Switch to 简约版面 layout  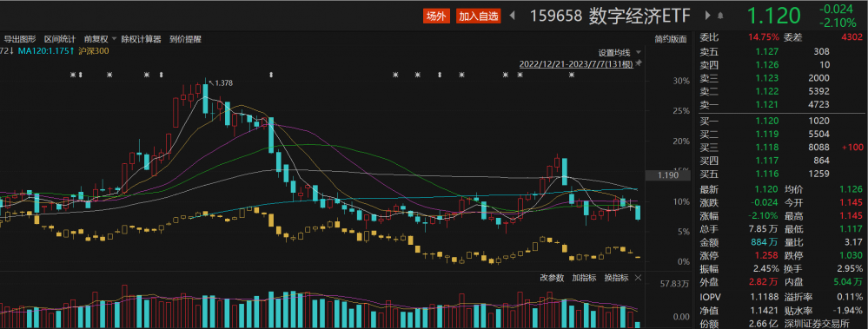point(671,39)
